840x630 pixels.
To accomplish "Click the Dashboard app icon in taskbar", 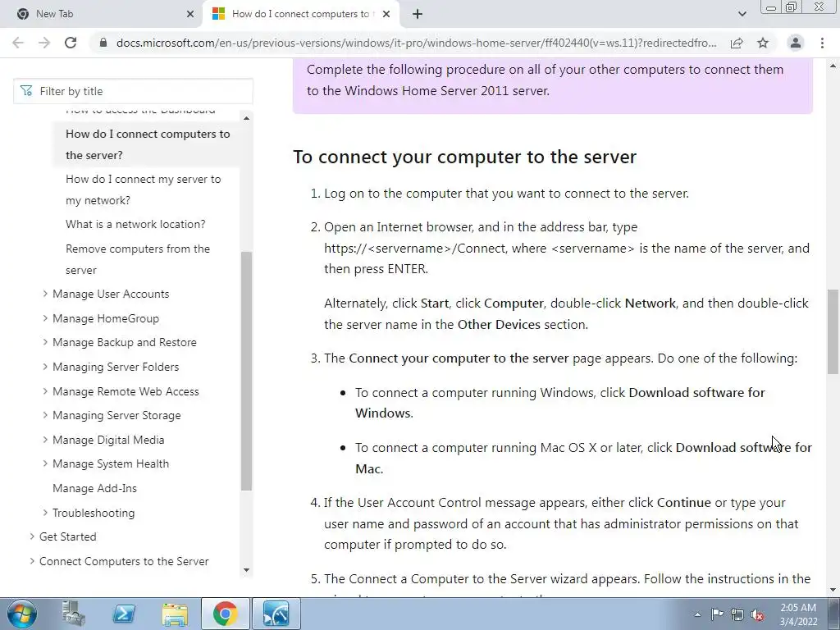I will (276, 614).
